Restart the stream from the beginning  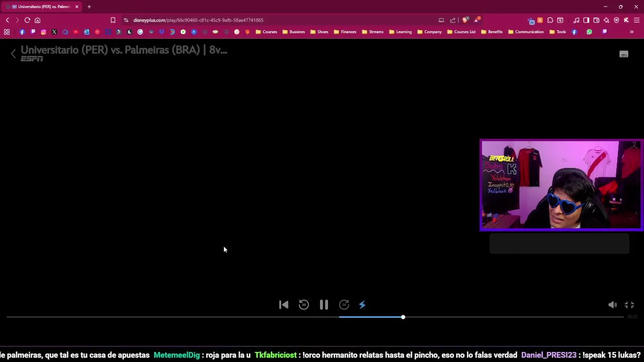(284, 305)
